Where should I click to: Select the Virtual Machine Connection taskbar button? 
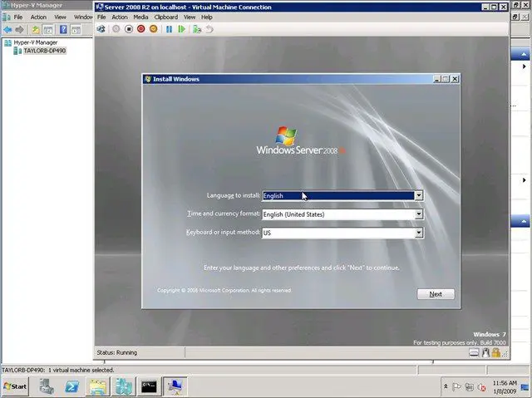coord(175,386)
